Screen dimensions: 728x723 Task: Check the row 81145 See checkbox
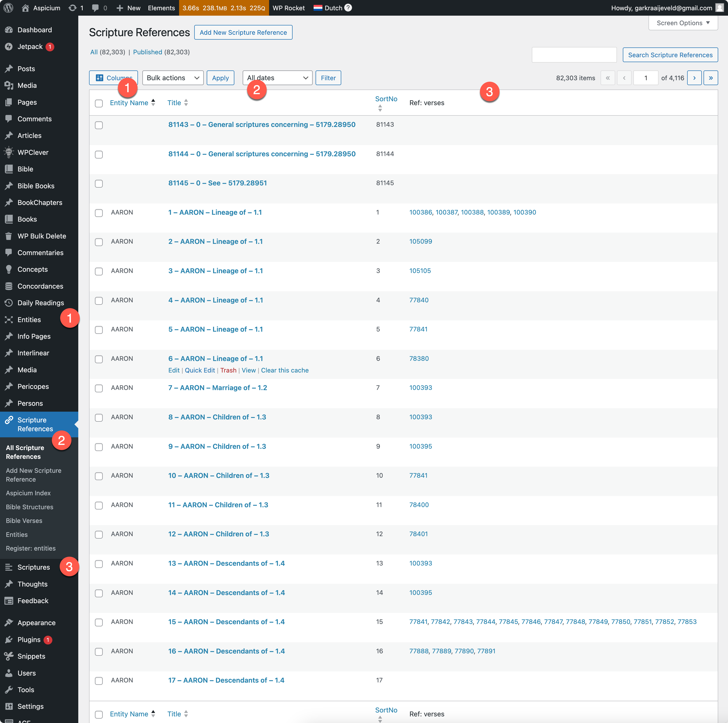(99, 183)
